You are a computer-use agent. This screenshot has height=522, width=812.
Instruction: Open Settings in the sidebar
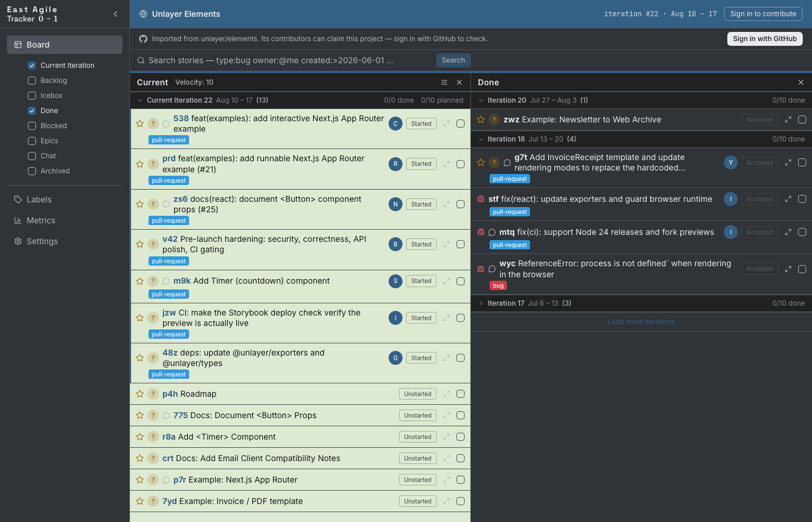pyautogui.click(x=64, y=241)
